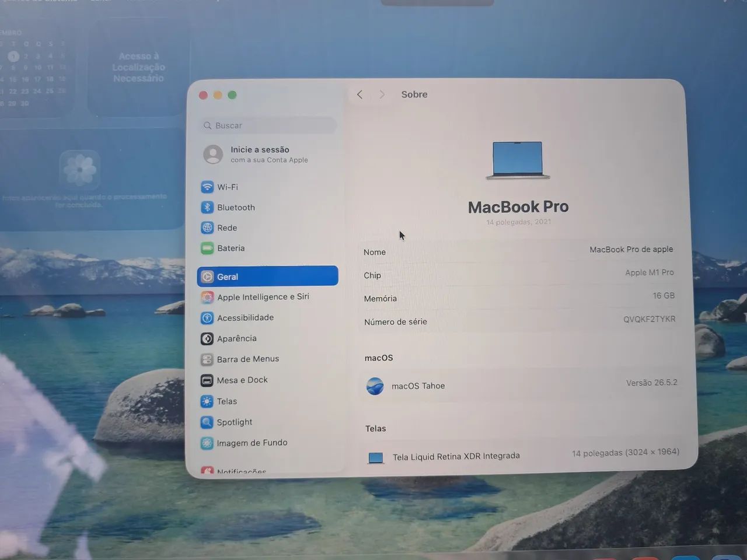Open the Bateria battery icon
This screenshot has height=560, width=747.
207,248
